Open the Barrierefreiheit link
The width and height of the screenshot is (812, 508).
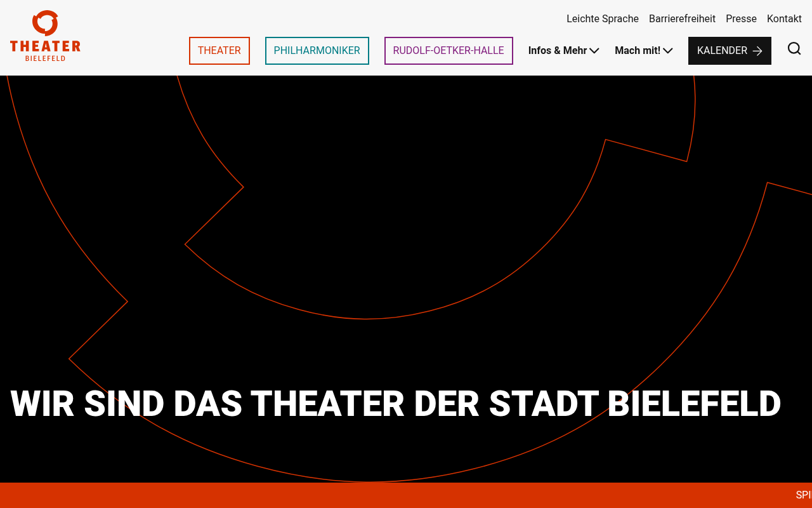pos(682,19)
